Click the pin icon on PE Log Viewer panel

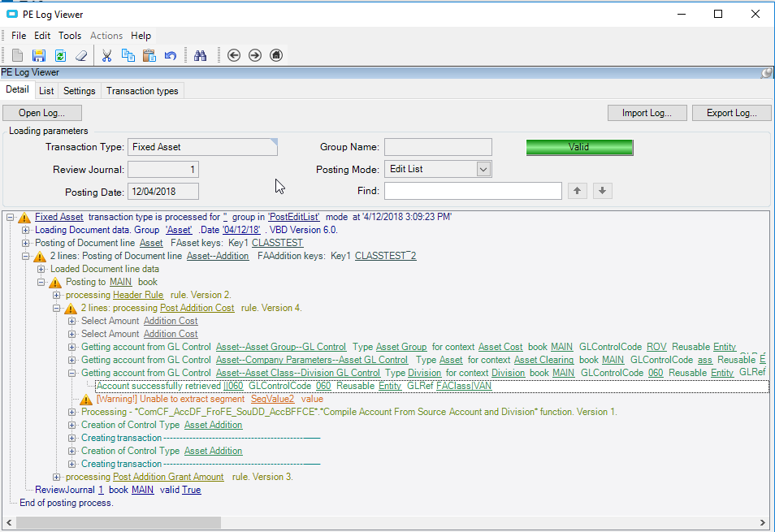point(766,73)
